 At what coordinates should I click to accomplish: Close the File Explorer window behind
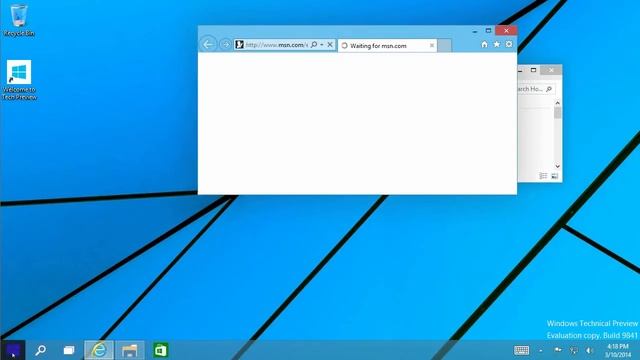(x=551, y=70)
